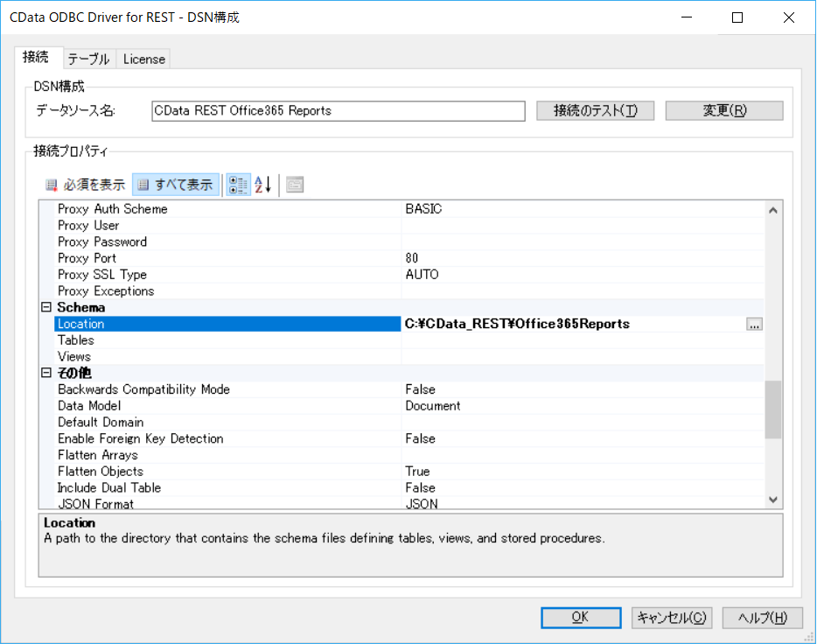Collapse the その他 category
The width and height of the screenshot is (817, 644).
pos(46,373)
